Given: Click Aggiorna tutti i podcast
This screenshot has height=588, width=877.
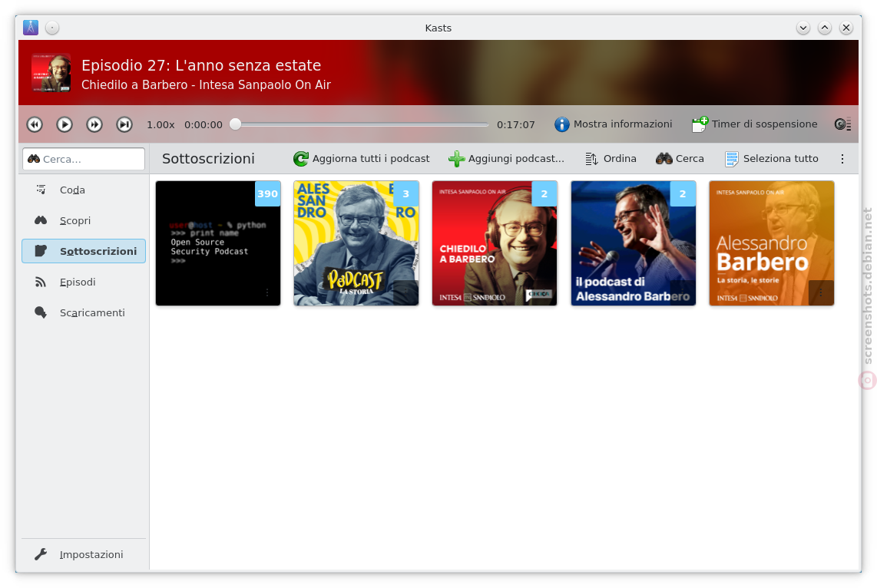Looking at the screenshot, I should click(361, 159).
